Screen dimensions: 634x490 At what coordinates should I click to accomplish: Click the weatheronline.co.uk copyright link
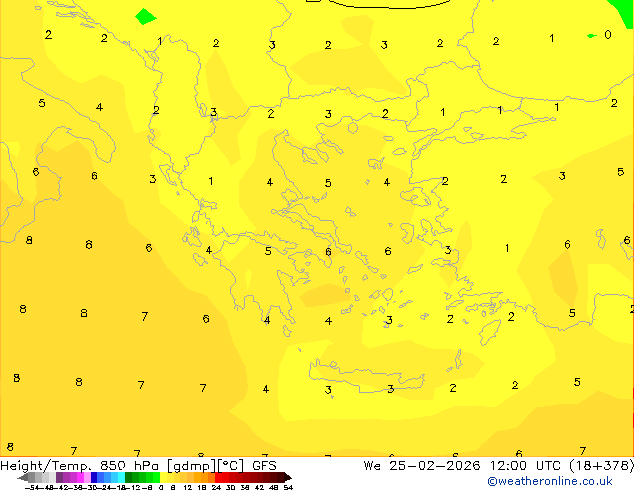pyautogui.click(x=550, y=481)
